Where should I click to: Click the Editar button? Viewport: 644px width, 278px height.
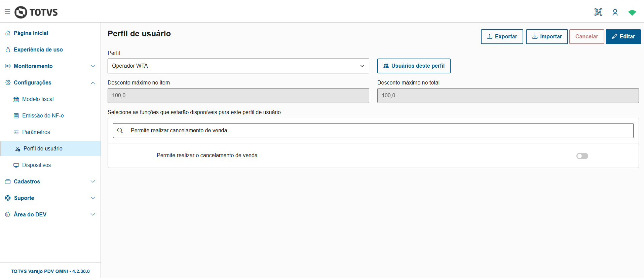[623, 37]
